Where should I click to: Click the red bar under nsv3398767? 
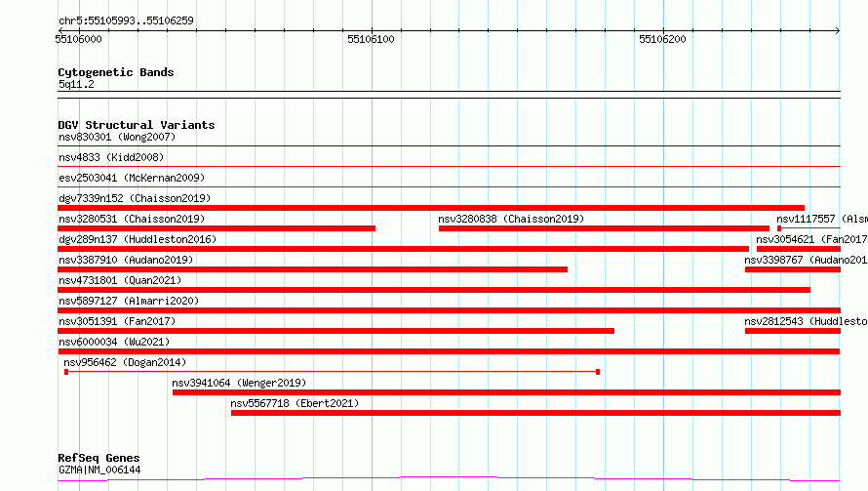[x=793, y=269]
